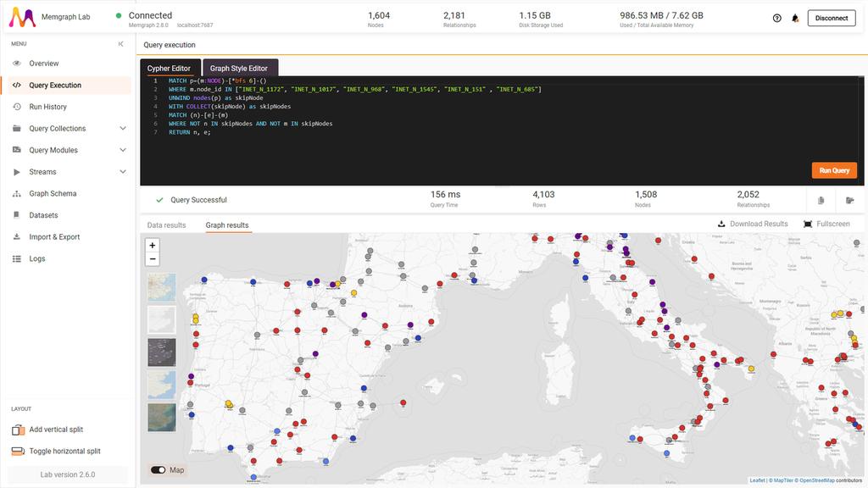Click the Toggle horizontal split icon
Screen dimensions: 868x488
coord(18,451)
